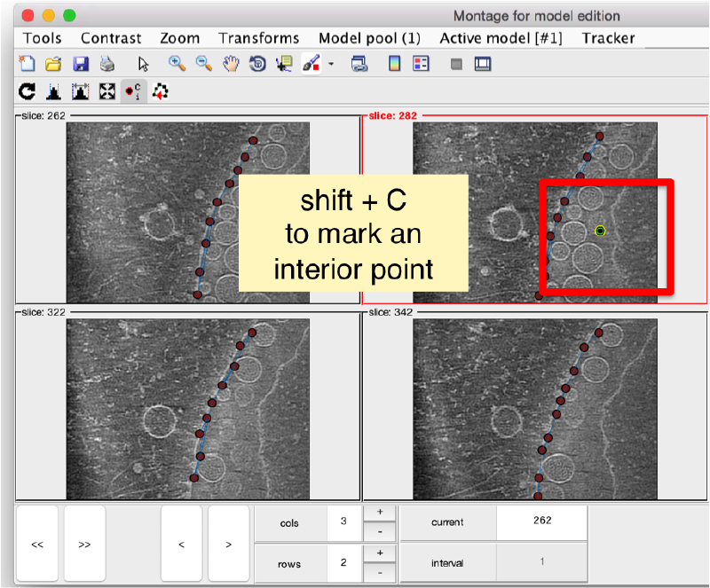
Task: Open the Brush tool dropdown arrow
Action: (331, 64)
